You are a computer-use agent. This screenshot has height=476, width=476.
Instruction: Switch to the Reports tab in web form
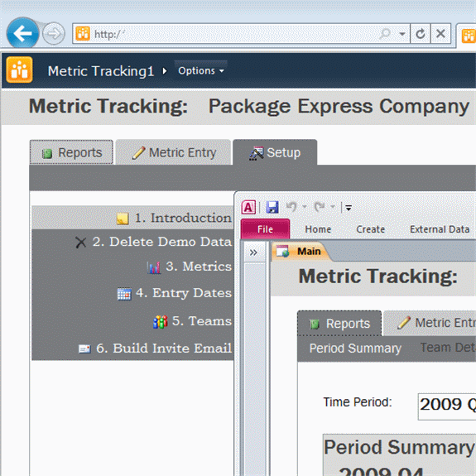point(71,152)
